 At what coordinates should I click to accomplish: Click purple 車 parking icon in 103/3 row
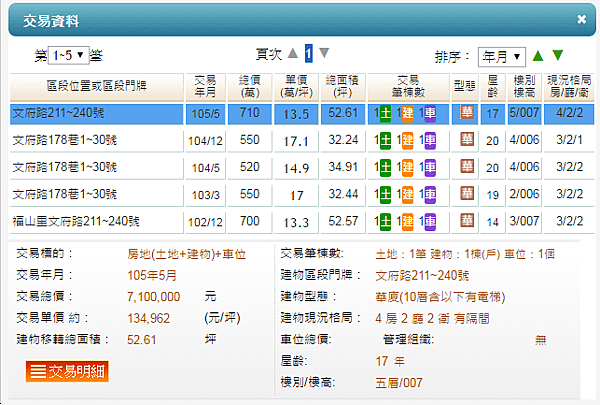point(430,195)
